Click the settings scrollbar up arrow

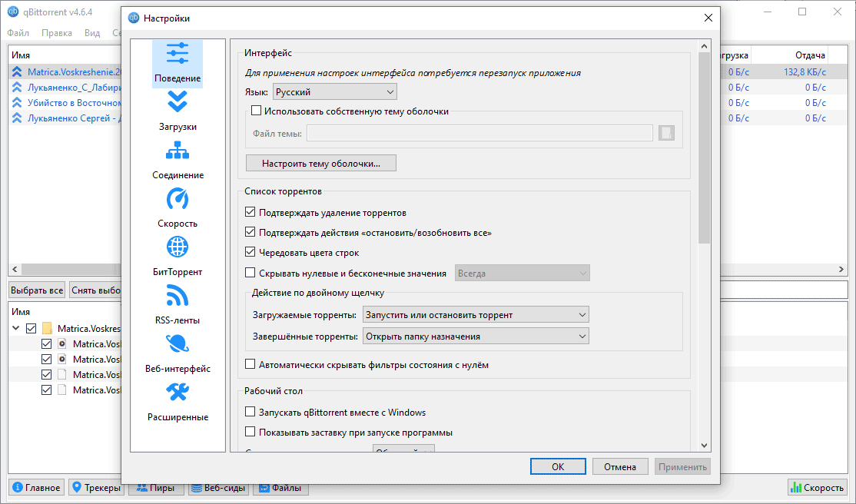[x=704, y=46]
